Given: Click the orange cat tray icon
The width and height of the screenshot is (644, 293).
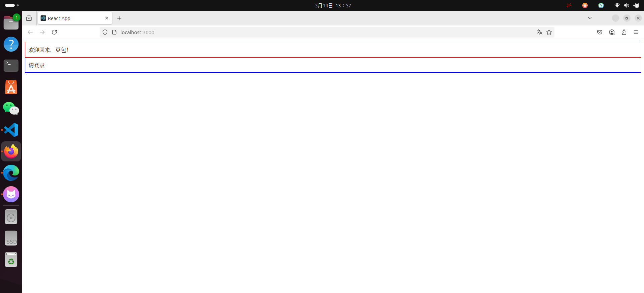Looking at the screenshot, I should click(585, 5).
